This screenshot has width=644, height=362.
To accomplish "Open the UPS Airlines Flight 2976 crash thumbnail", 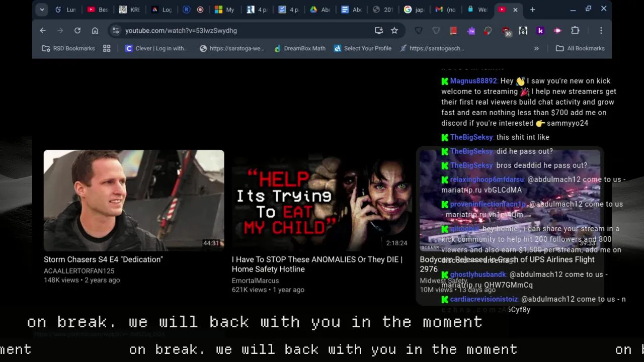I will (x=510, y=200).
